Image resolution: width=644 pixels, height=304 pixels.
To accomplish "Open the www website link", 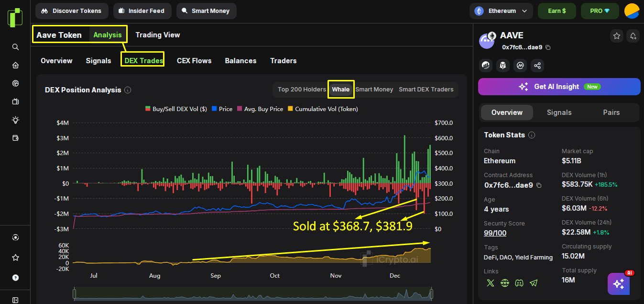I will [x=504, y=283].
